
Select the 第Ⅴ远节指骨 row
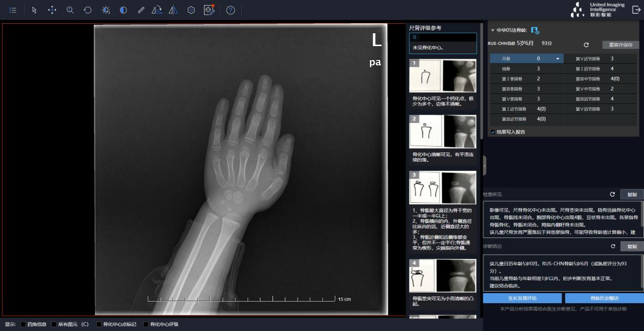pyautogui.click(x=600, y=109)
